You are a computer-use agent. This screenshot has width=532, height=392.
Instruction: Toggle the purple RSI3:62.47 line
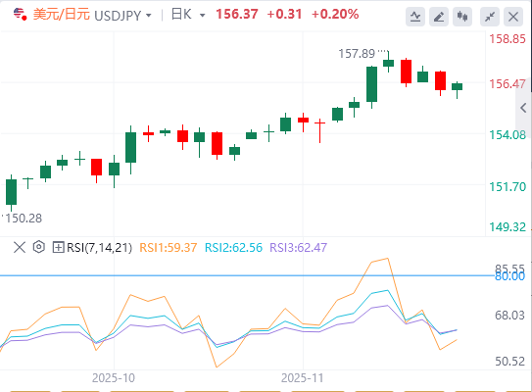298,247
